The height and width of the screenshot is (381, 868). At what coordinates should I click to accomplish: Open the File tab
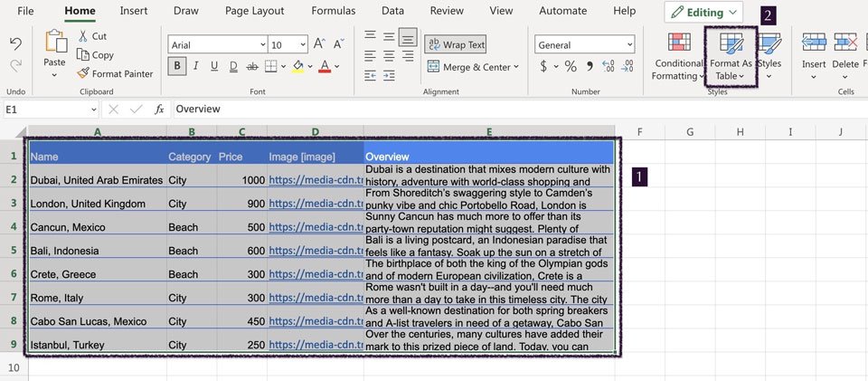pos(25,11)
